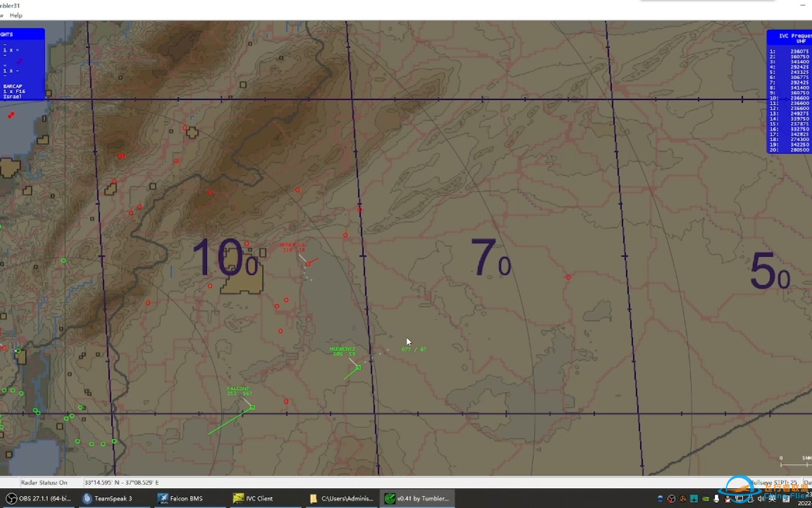Screen dimensions: 812x508
Task: Select the BARCAP 1 x F16 Israel flight entry
Action: click(14, 92)
